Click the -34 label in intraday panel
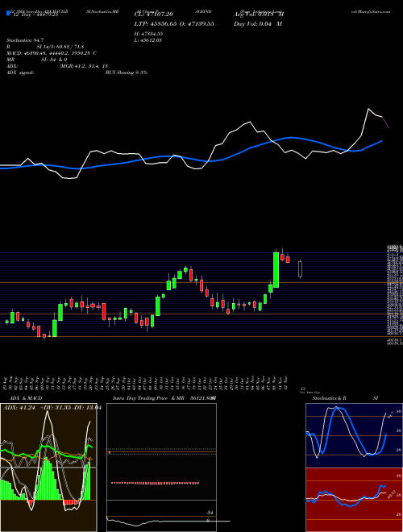This screenshot has height=532, width=403. point(210,513)
